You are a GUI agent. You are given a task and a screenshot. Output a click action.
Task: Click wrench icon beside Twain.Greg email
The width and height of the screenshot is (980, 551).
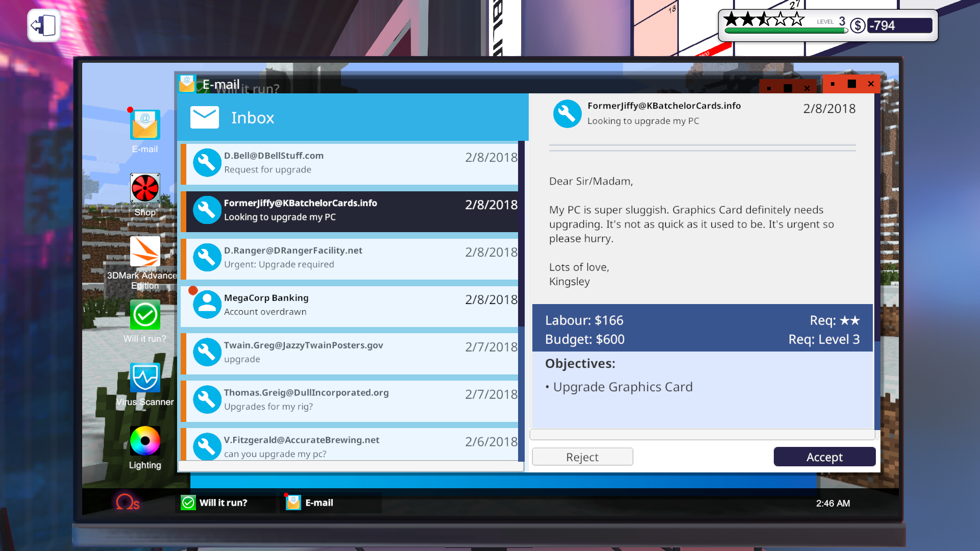pos(207,352)
